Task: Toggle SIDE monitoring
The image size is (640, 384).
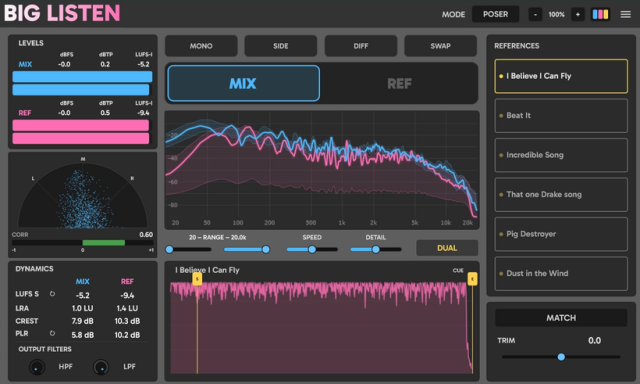Action: tap(281, 46)
